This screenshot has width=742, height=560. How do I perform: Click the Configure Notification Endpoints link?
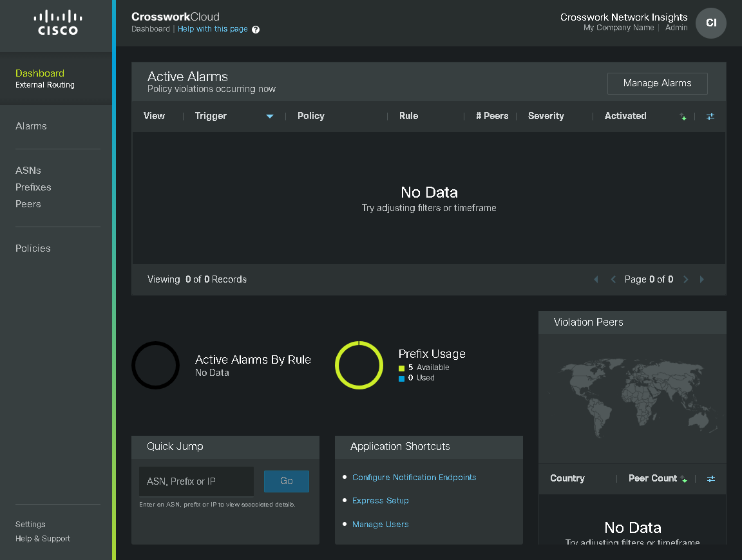point(414,477)
